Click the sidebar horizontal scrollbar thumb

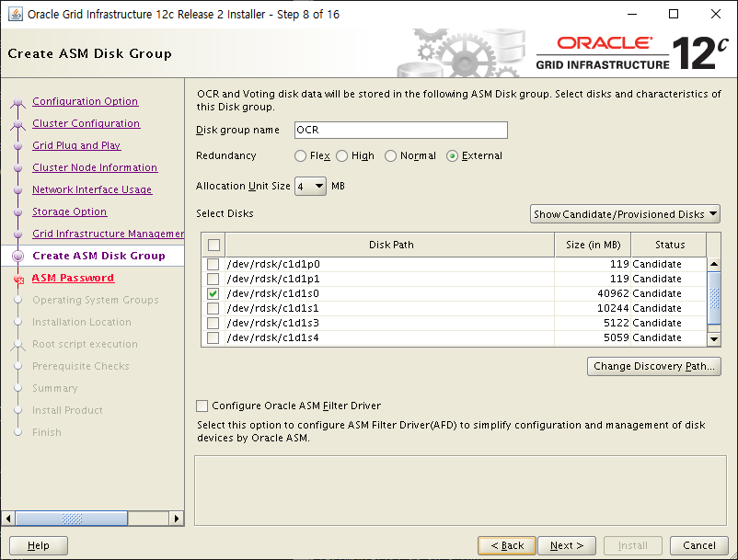pyautogui.click(x=72, y=519)
